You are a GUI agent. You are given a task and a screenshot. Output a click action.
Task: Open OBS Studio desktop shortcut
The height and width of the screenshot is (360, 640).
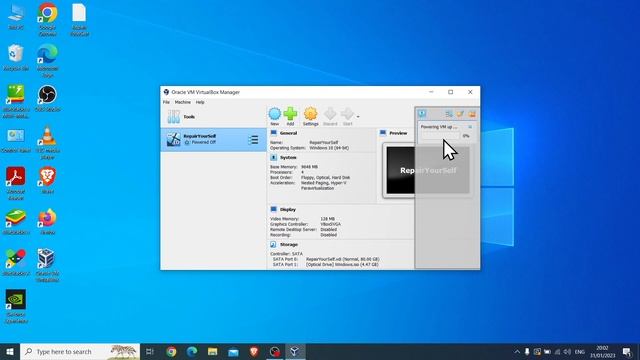tap(47, 98)
